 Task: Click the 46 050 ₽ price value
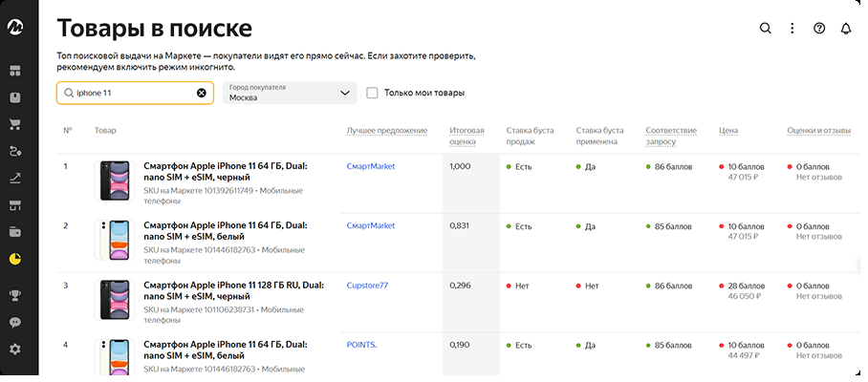pyautogui.click(x=745, y=296)
